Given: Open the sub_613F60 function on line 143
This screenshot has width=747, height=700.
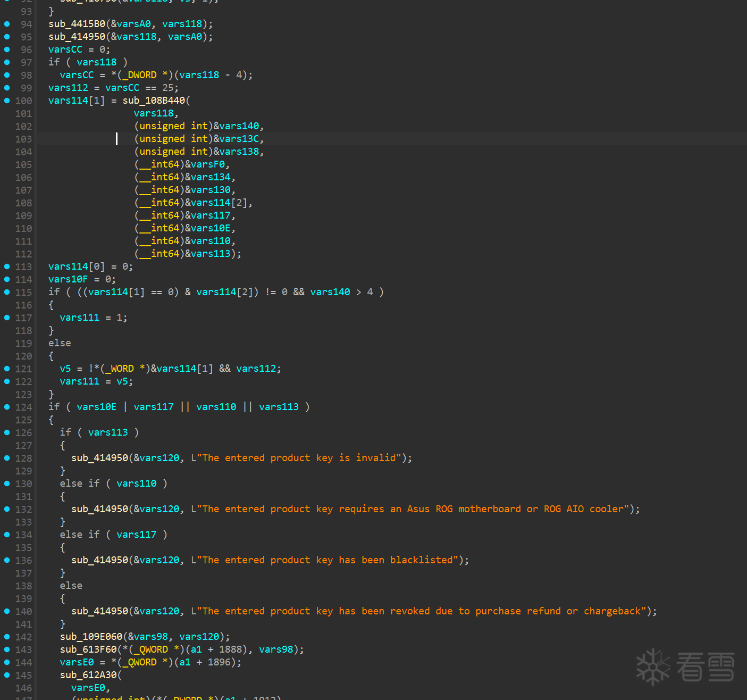Looking at the screenshot, I should click(88, 649).
